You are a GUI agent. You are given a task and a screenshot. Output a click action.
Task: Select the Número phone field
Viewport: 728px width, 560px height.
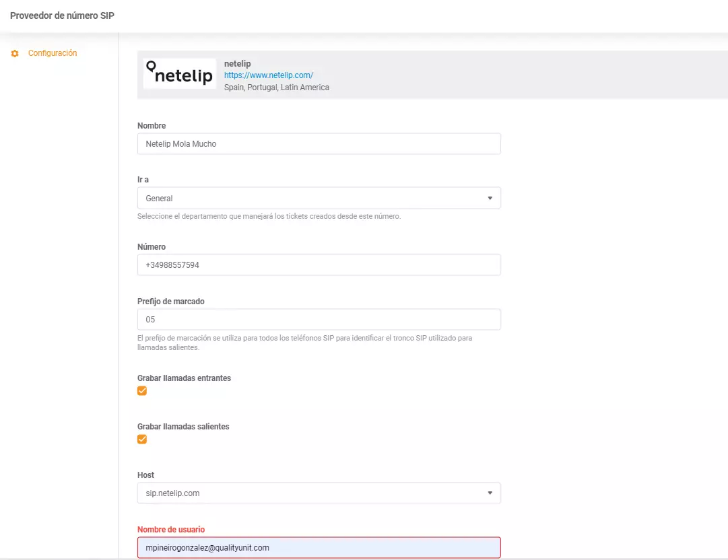[319, 265]
